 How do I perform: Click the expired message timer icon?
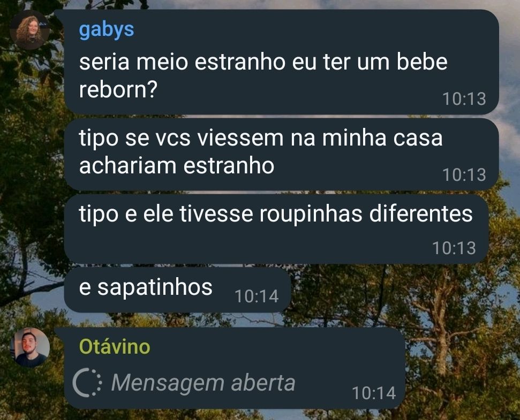(87, 383)
